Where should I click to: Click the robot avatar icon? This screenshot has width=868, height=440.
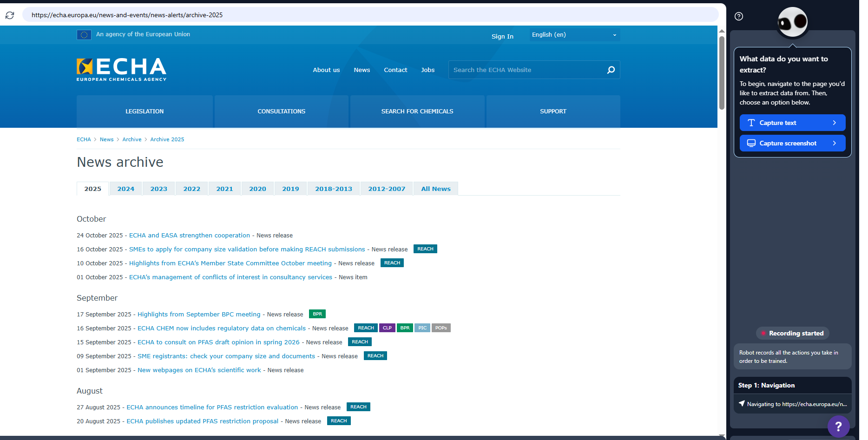tap(792, 22)
